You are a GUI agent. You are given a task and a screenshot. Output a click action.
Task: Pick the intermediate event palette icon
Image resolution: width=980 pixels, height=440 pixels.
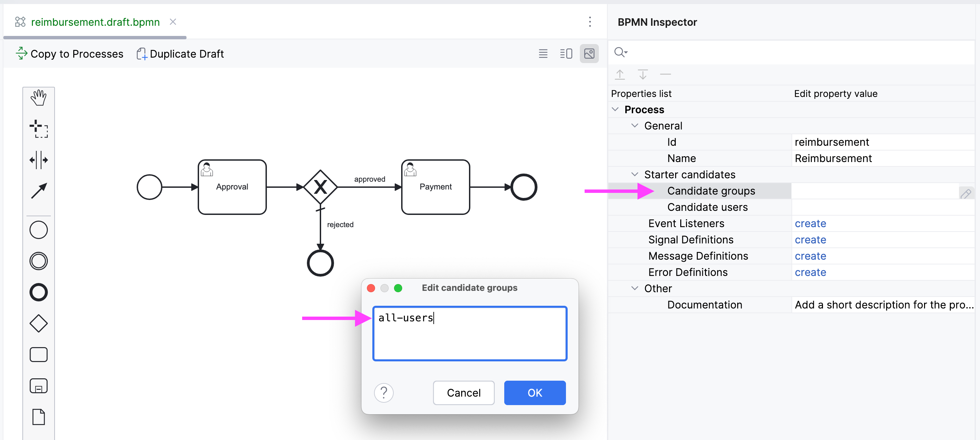[x=38, y=261]
